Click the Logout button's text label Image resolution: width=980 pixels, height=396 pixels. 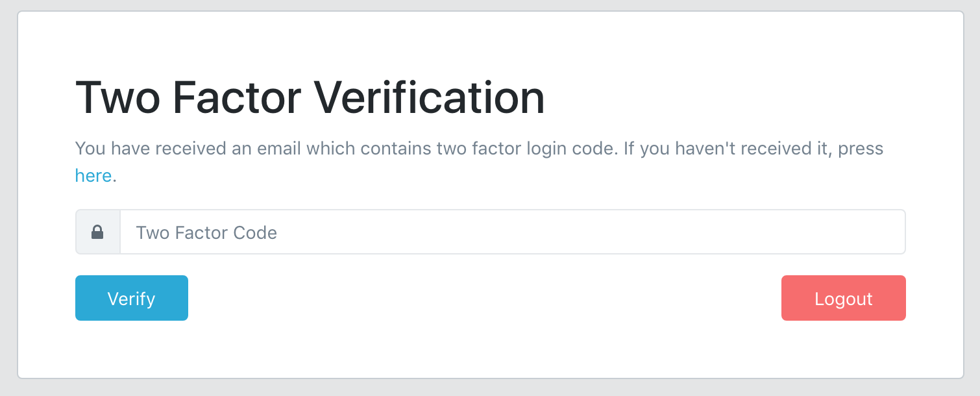[x=843, y=298]
